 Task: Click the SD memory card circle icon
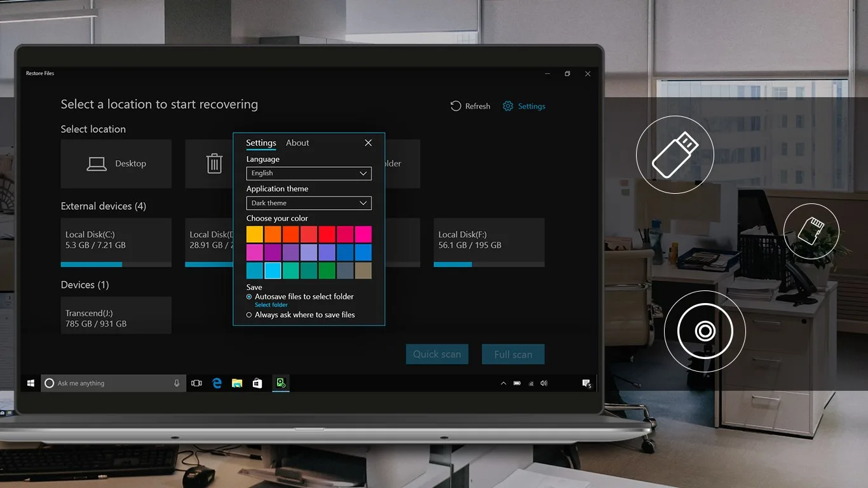pos(811,231)
